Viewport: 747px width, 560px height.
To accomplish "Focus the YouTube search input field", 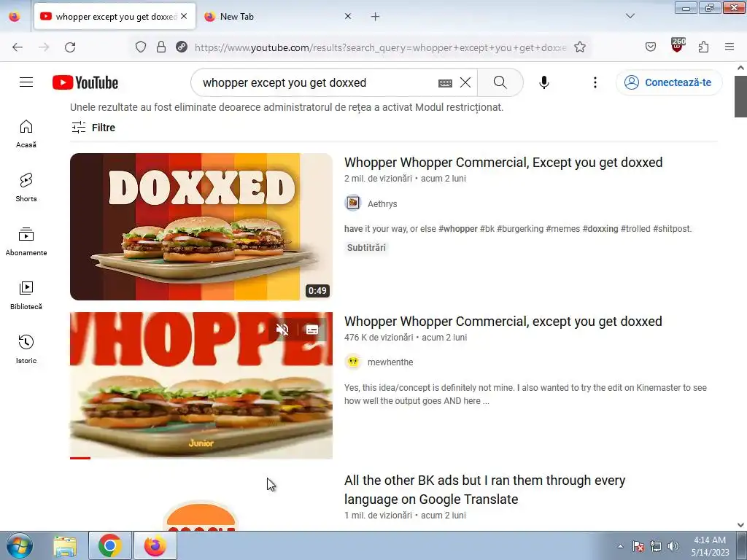I will [x=314, y=82].
